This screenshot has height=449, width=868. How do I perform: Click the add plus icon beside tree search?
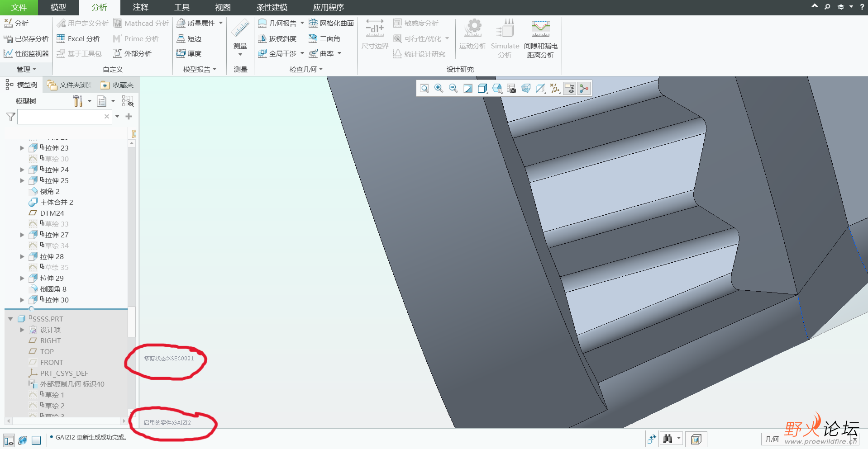129,116
